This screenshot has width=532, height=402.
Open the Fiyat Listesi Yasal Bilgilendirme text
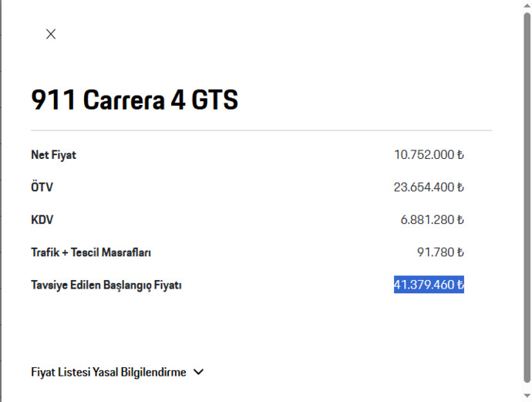click(109, 372)
